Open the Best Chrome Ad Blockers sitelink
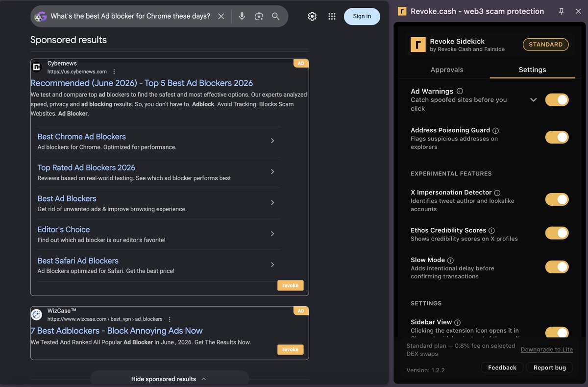 tap(82, 137)
